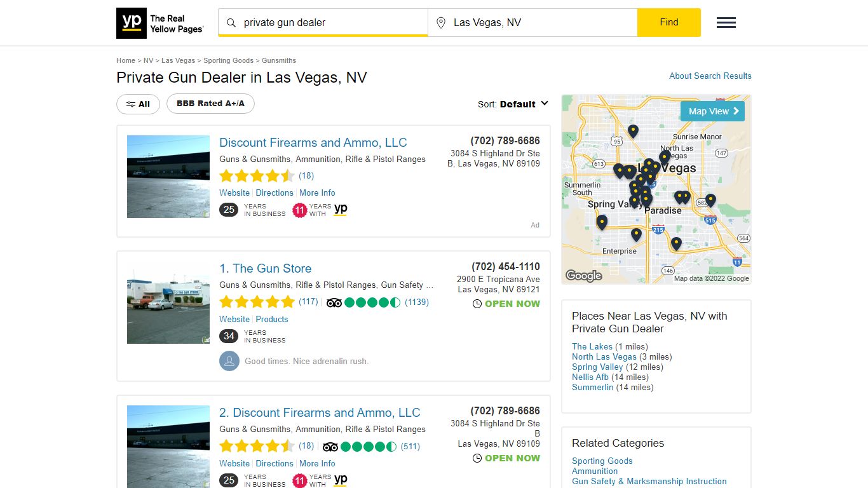This screenshot has width=868, height=488.
Task: Click the reviewer avatar icon under The Gun Store
Action: pyautogui.click(x=229, y=361)
